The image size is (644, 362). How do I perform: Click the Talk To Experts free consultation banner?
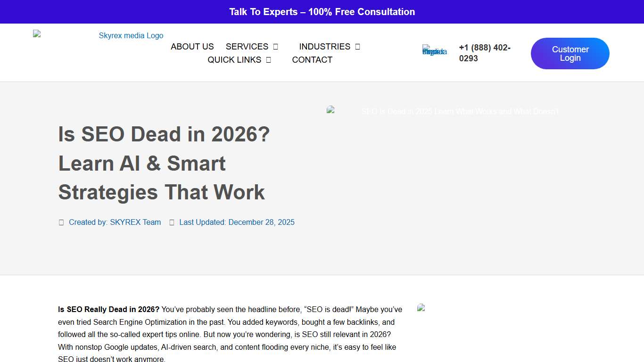[x=322, y=11]
